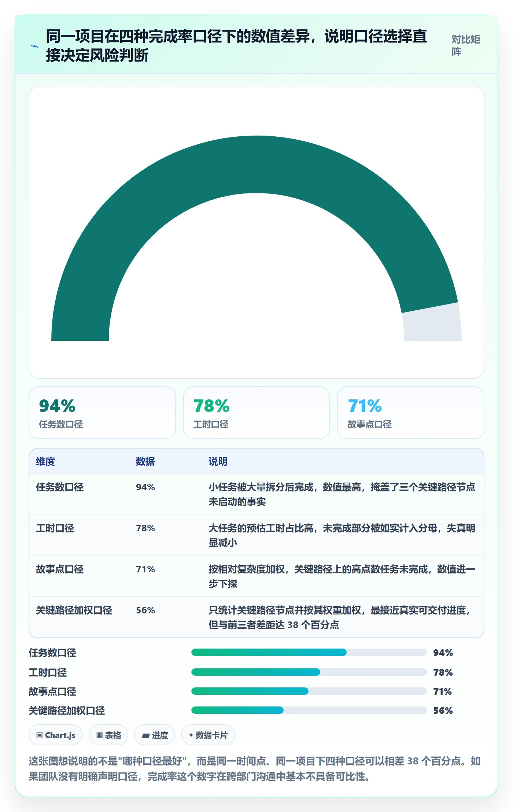Click the lightning icon beside the title
Screen dimensions: 513x812
35,47
